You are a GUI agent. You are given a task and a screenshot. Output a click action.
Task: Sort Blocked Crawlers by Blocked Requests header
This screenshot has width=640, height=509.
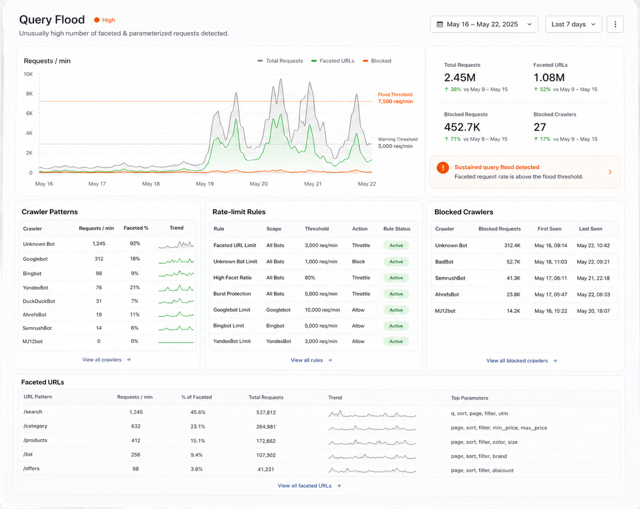click(x=500, y=229)
